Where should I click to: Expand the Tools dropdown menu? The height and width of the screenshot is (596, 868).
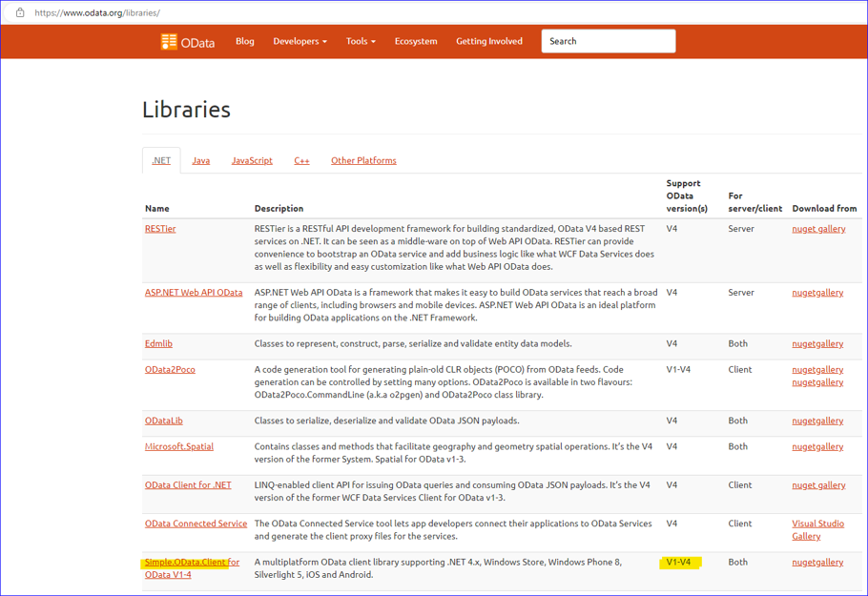tap(361, 41)
